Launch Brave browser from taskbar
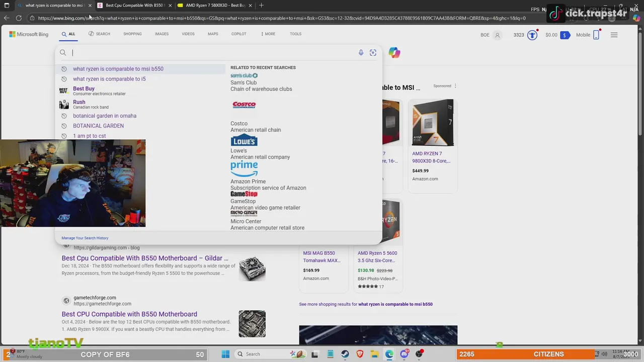 click(360, 354)
